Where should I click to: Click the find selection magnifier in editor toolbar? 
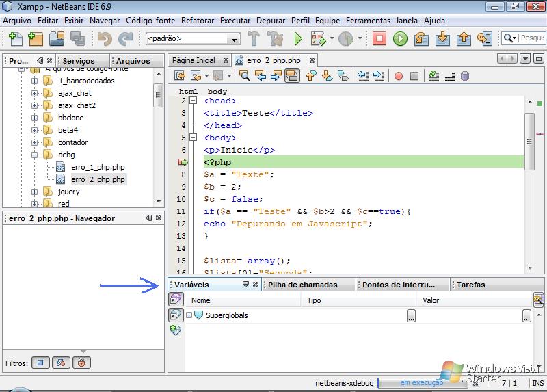[245, 76]
